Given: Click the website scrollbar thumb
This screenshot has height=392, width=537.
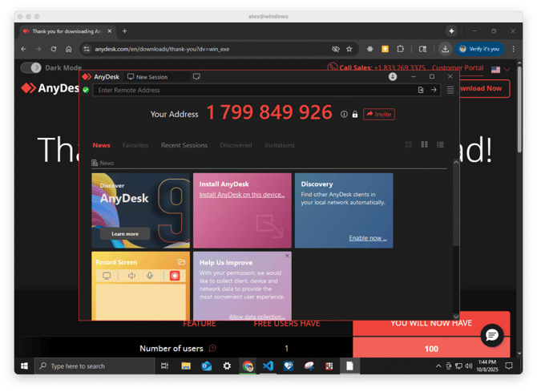Looking at the screenshot, I should tap(519, 109).
